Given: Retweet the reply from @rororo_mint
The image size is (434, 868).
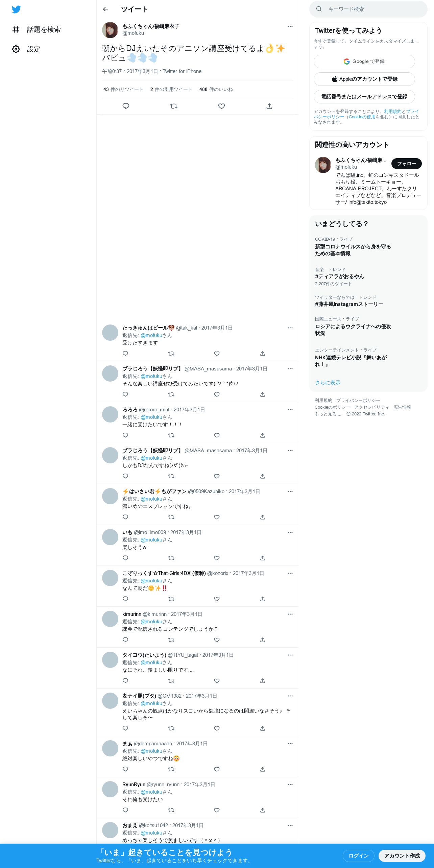Looking at the screenshot, I should pyautogui.click(x=171, y=435).
